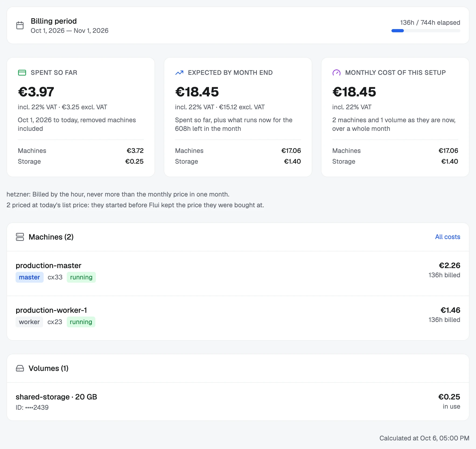Click the cx33 machine type label
The width and height of the screenshot is (476, 449).
[55, 277]
